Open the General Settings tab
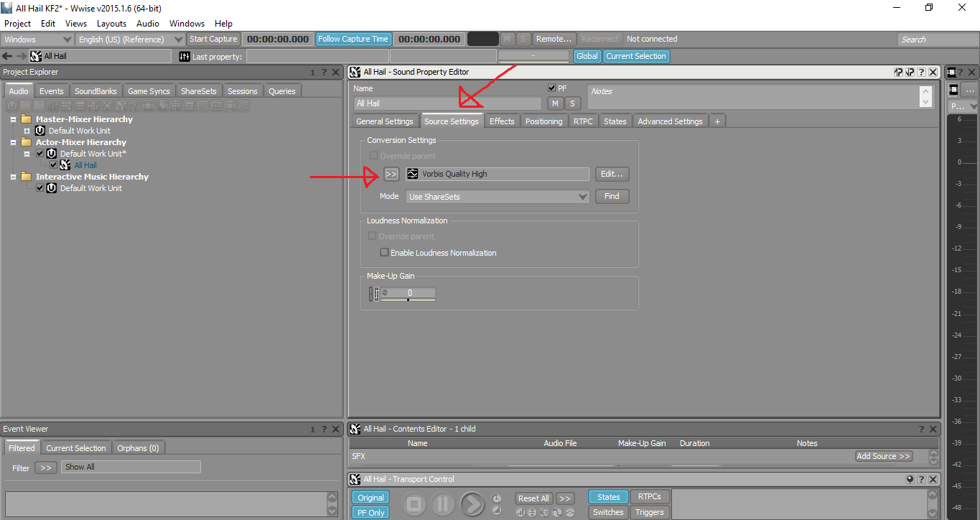 pos(385,121)
